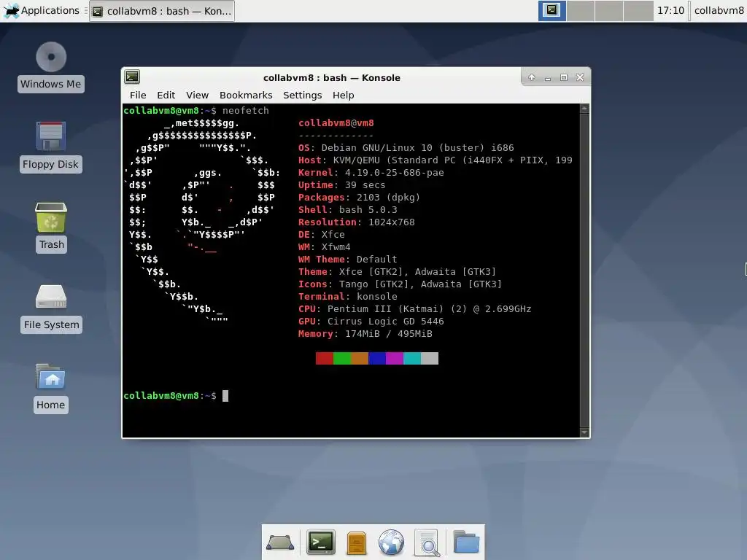Open the Settings menu in Konsole
The image size is (747, 560).
[303, 96]
